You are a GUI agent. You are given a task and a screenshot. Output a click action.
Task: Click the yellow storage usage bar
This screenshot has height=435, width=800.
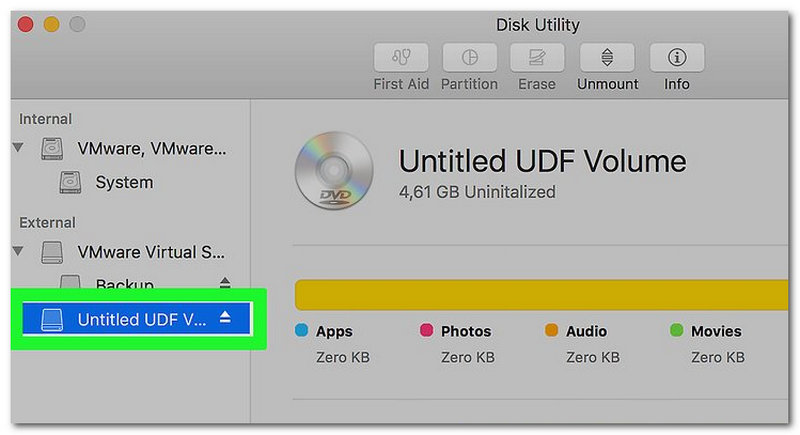coord(541,295)
